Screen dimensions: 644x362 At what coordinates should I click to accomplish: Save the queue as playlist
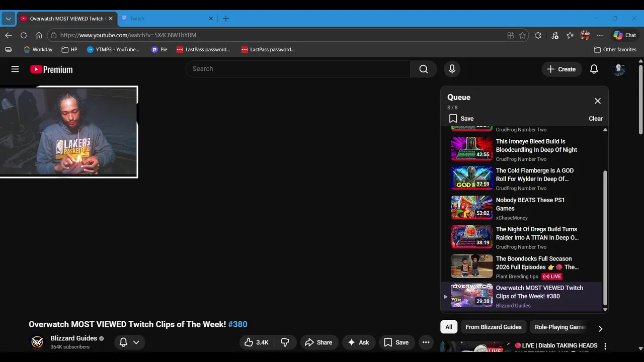point(461,119)
